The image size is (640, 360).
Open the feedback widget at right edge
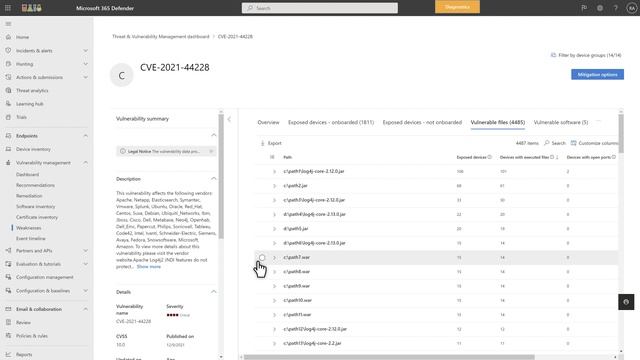click(626, 302)
